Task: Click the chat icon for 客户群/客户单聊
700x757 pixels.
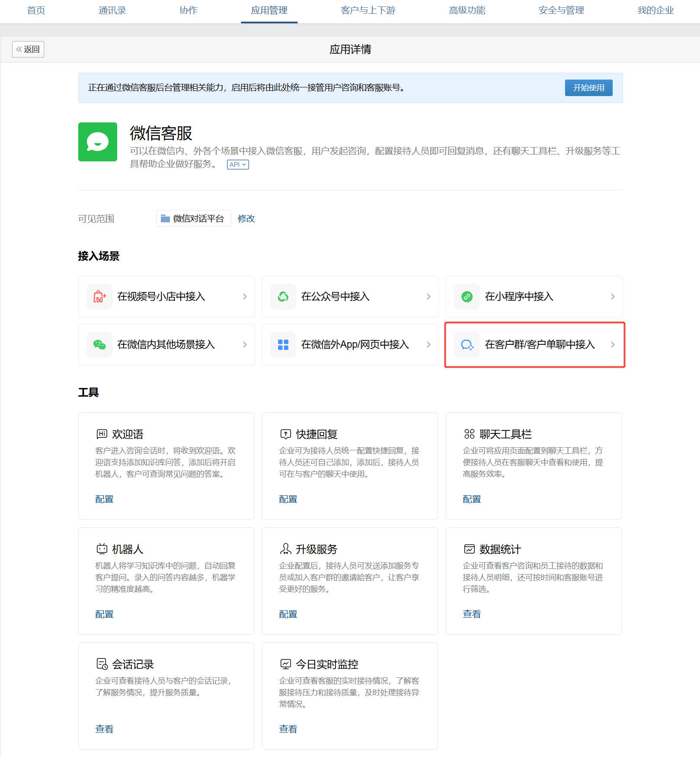Action: click(467, 345)
